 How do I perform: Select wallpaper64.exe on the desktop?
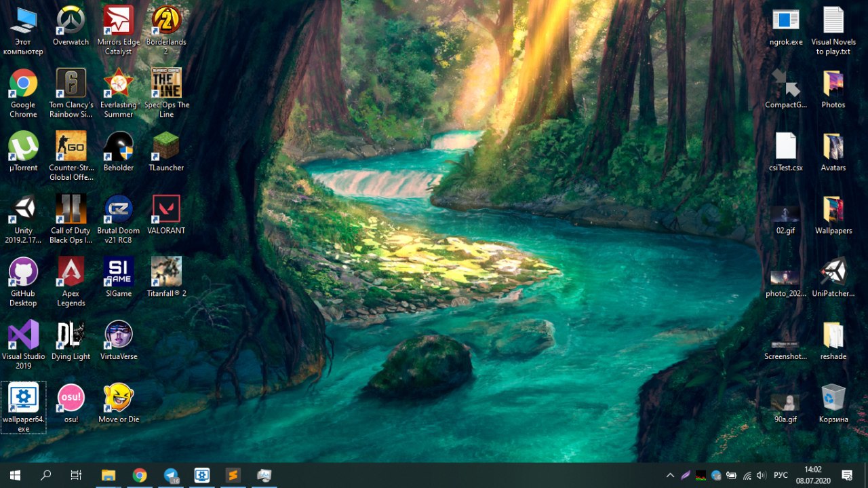pyautogui.click(x=23, y=408)
